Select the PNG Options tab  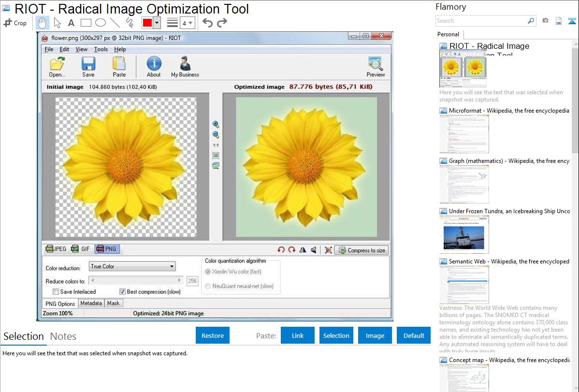(60, 304)
